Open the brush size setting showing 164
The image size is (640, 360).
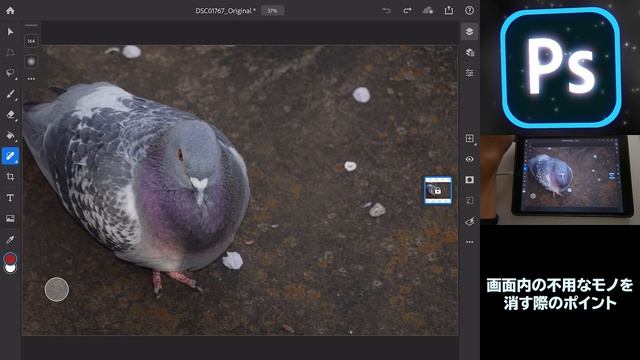tap(31, 41)
